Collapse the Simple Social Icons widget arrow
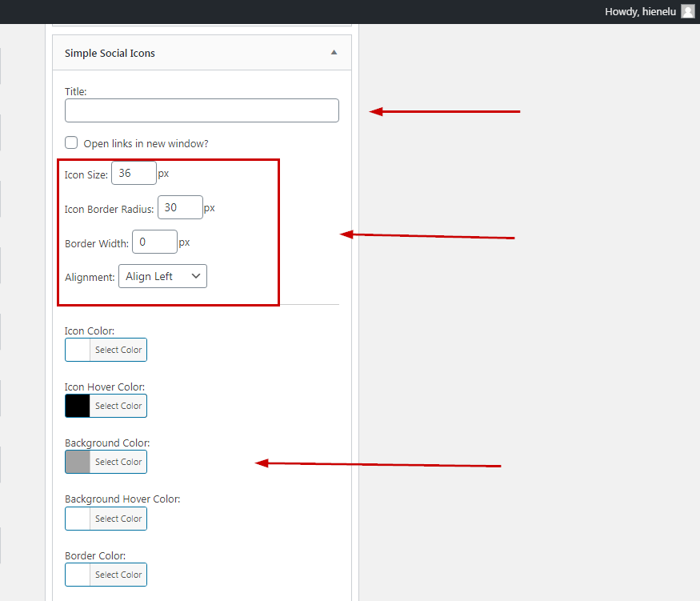 [334, 53]
